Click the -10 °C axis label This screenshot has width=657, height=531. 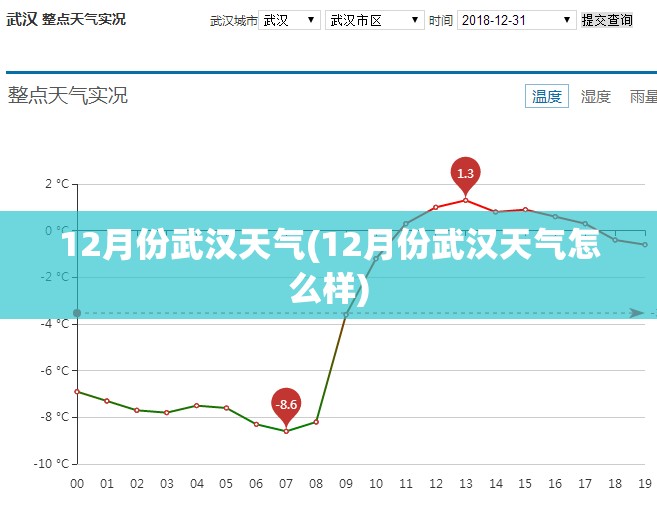[x=51, y=464]
